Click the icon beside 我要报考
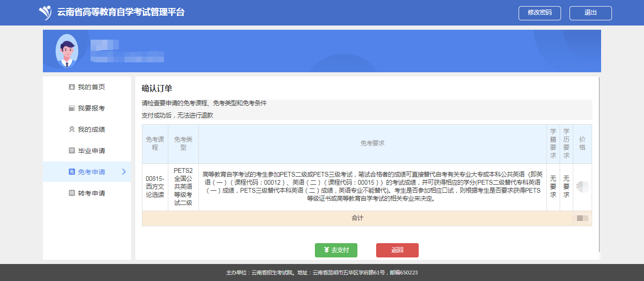Viewport: 644px width, 281px height. 72,108
